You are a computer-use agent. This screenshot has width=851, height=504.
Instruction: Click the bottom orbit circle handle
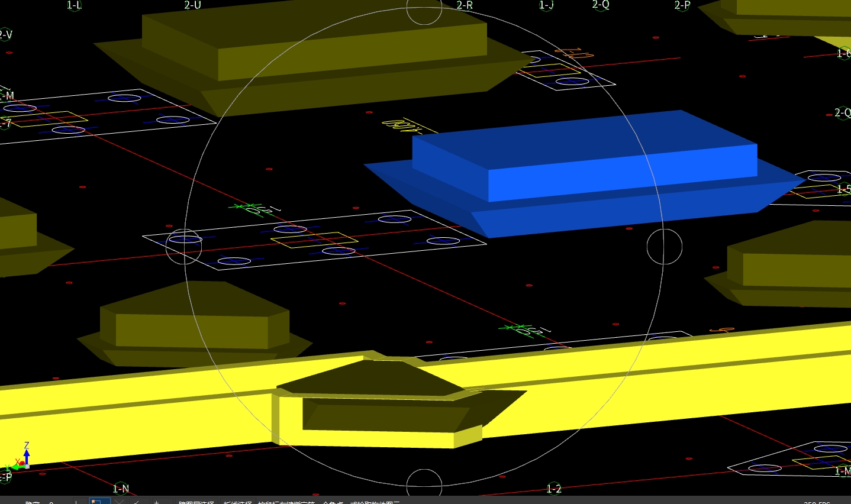point(424,486)
